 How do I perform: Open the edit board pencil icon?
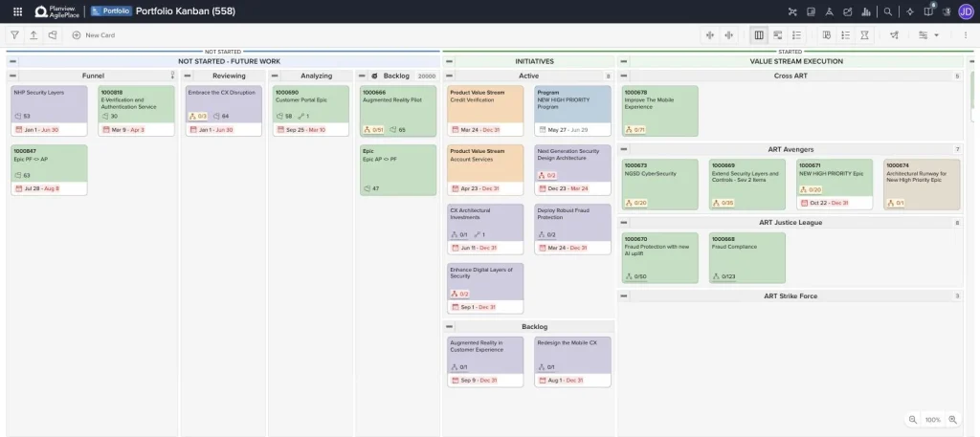pyautogui.click(x=848, y=11)
